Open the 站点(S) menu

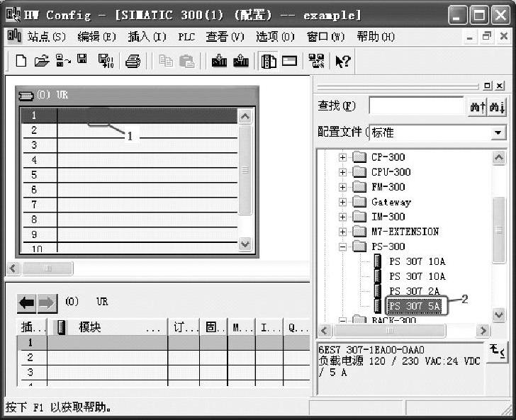click(46, 37)
